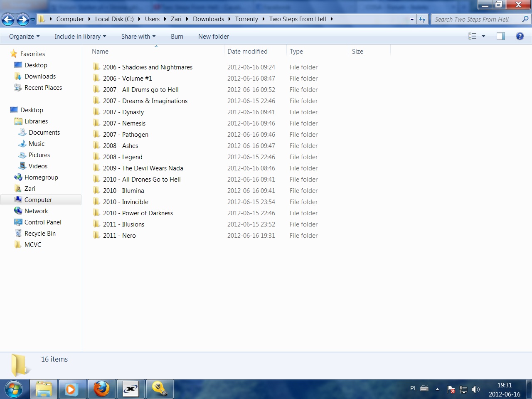Open the Documents library

point(44,133)
